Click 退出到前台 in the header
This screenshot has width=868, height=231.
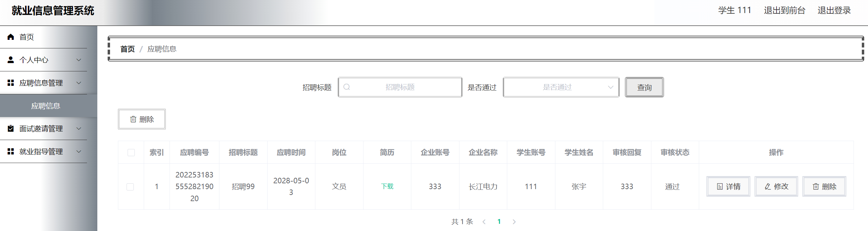pyautogui.click(x=784, y=10)
